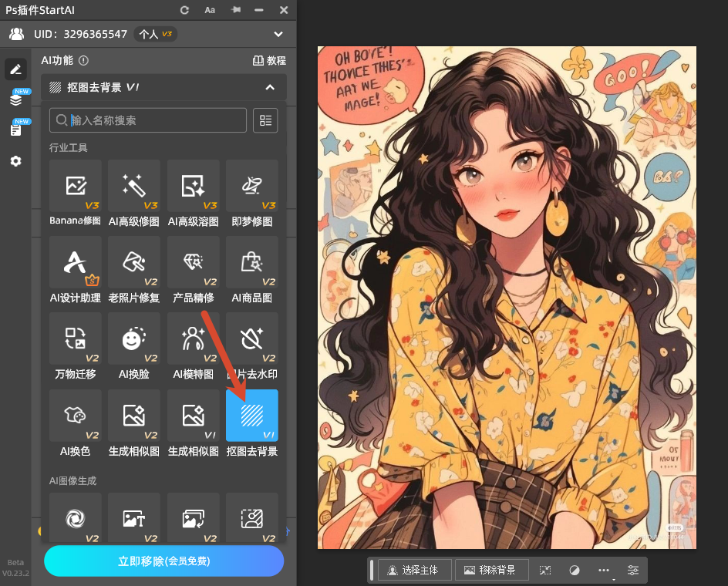Open the 万物迁移 tool
Viewport: 728px width, 586px height.
75,338
